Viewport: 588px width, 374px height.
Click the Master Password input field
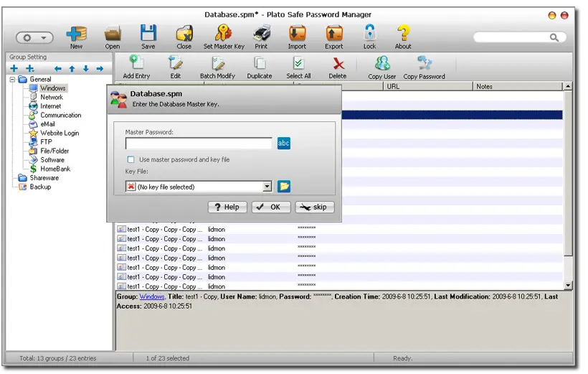point(199,144)
